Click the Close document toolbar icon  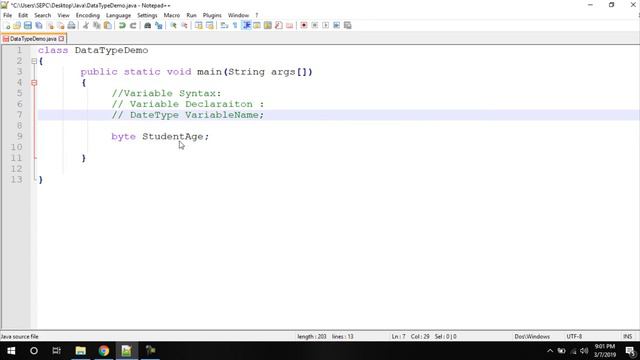(x=50, y=25)
